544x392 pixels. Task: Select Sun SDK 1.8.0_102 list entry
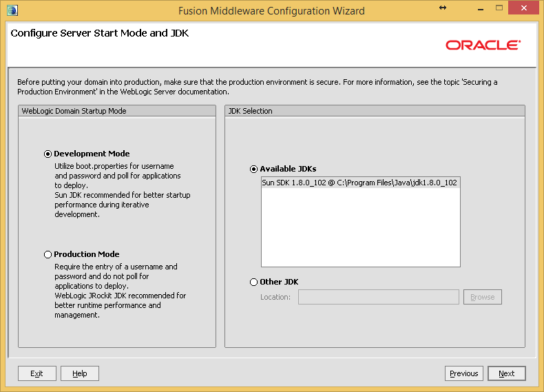360,183
